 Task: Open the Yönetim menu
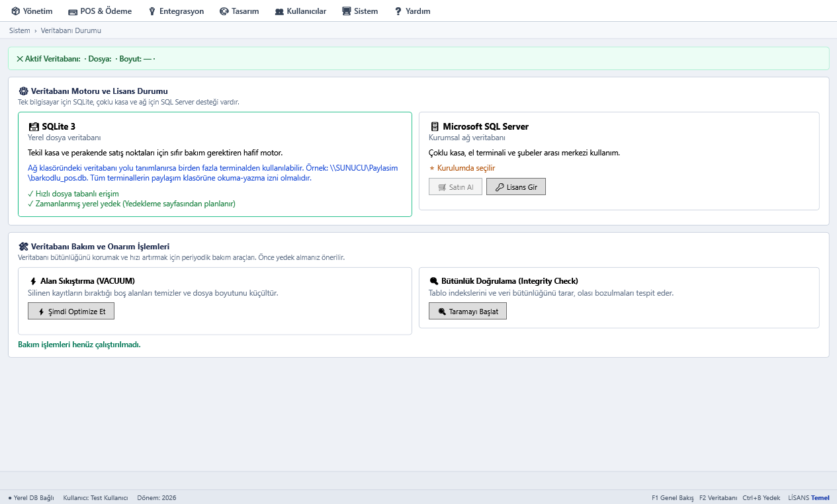[x=32, y=11]
